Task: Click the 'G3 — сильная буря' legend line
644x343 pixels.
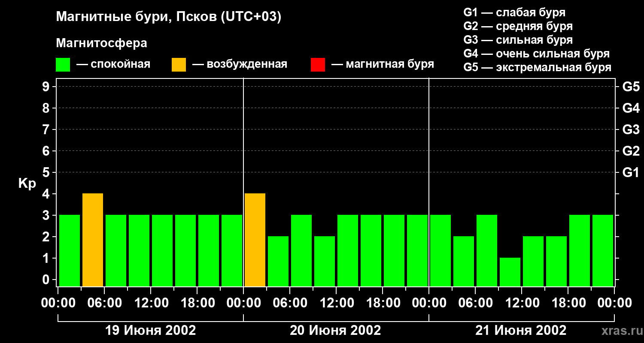Action: click(518, 40)
